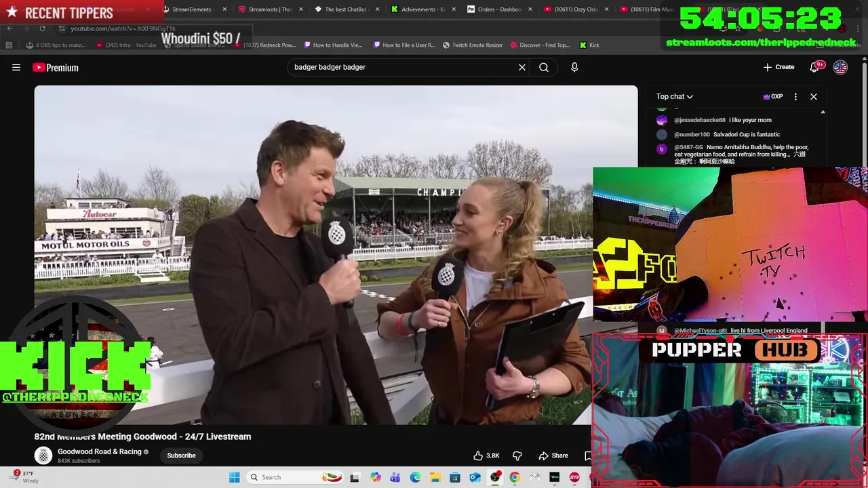Reload the page with browser refresh
This screenshot has height=488, width=868.
[42, 28]
